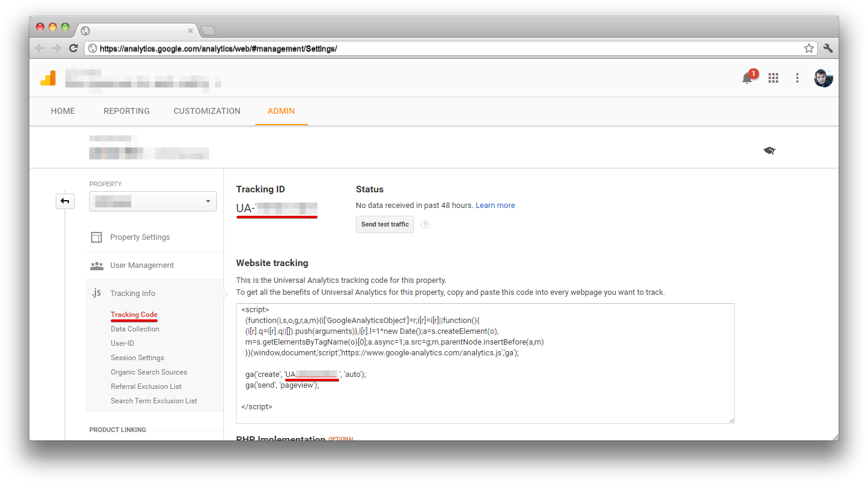Click the Website tracking heading
This screenshot has width=868, height=483.
pyautogui.click(x=272, y=263)
